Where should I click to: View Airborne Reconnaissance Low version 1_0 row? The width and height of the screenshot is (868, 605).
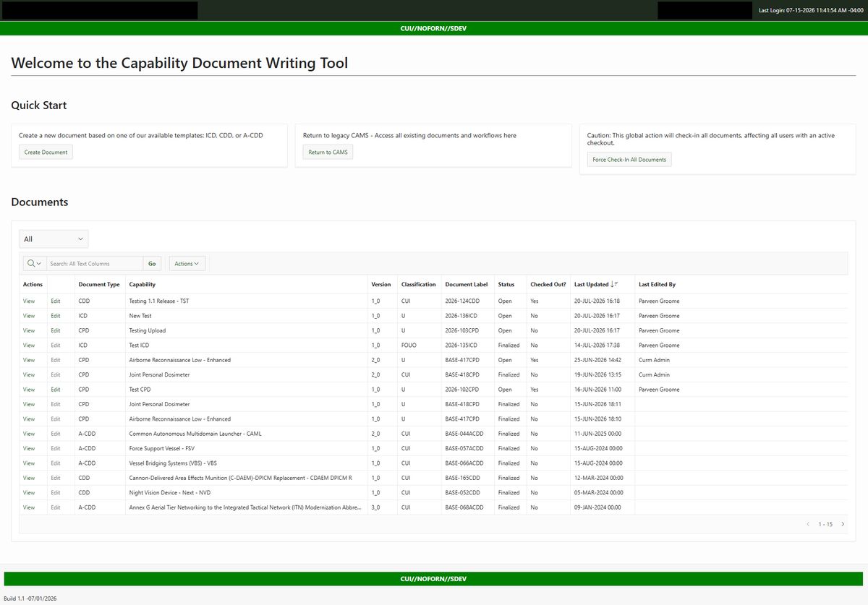(x=29, y=419)
